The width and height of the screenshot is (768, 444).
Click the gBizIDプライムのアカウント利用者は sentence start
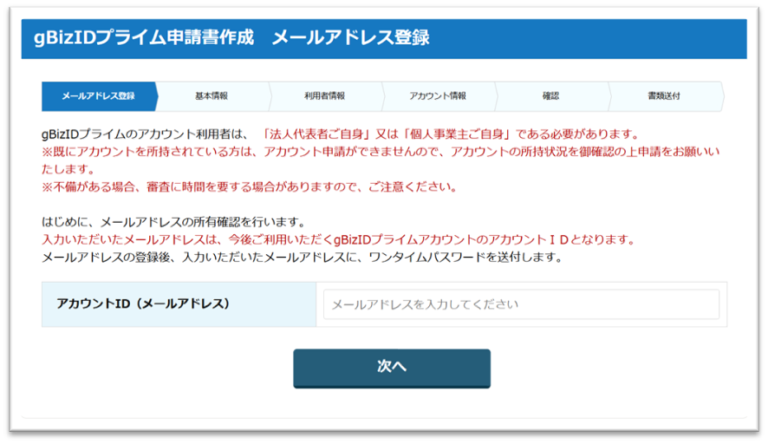click(x=140, y=133)
